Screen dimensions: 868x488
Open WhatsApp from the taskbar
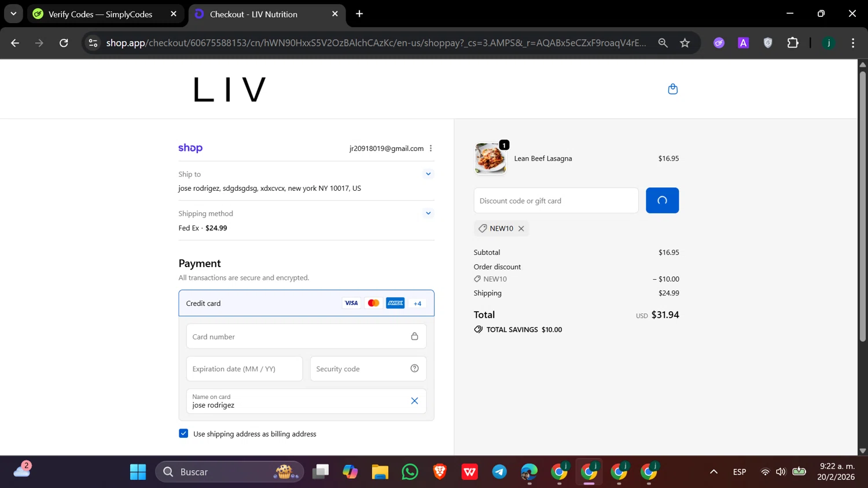pos(410,472)
